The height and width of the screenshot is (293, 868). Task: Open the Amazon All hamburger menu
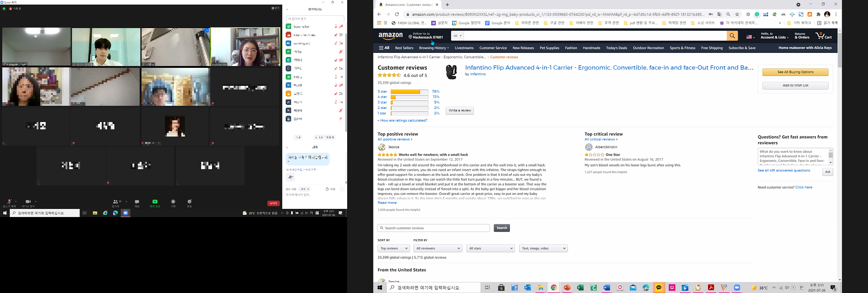coord(384,48)
